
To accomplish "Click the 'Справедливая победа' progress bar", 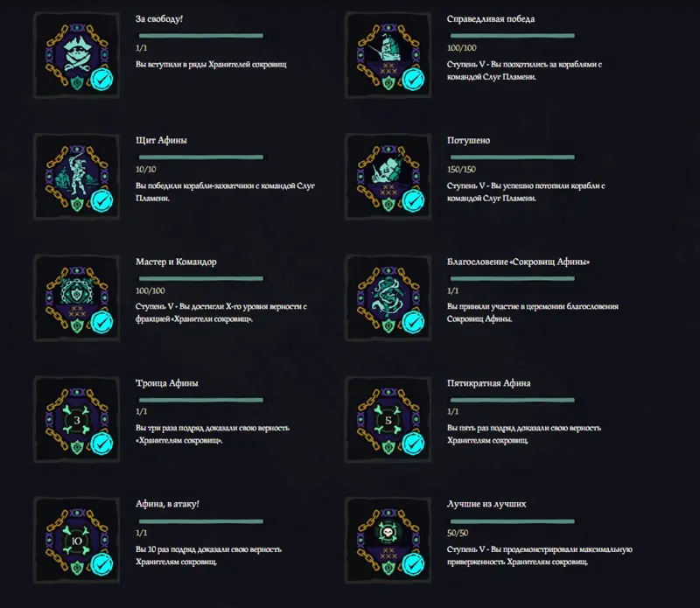I will pos(512,36).
